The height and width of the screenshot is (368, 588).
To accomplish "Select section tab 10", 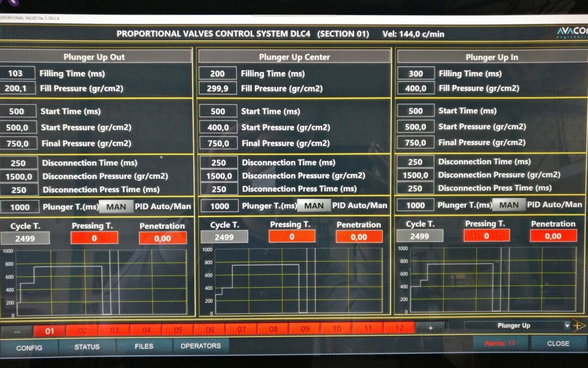I will click(x=336, y=328).
